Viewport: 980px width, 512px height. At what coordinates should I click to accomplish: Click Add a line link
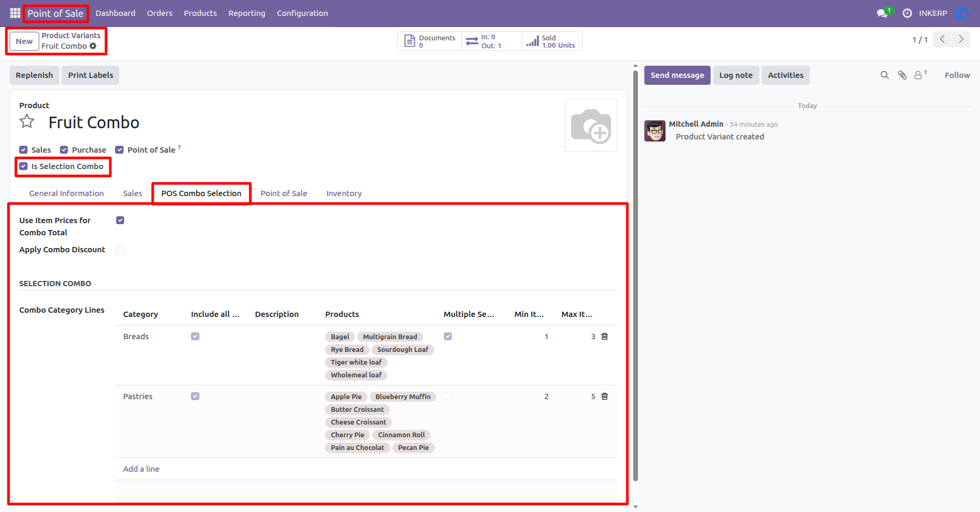pos(142,469)
